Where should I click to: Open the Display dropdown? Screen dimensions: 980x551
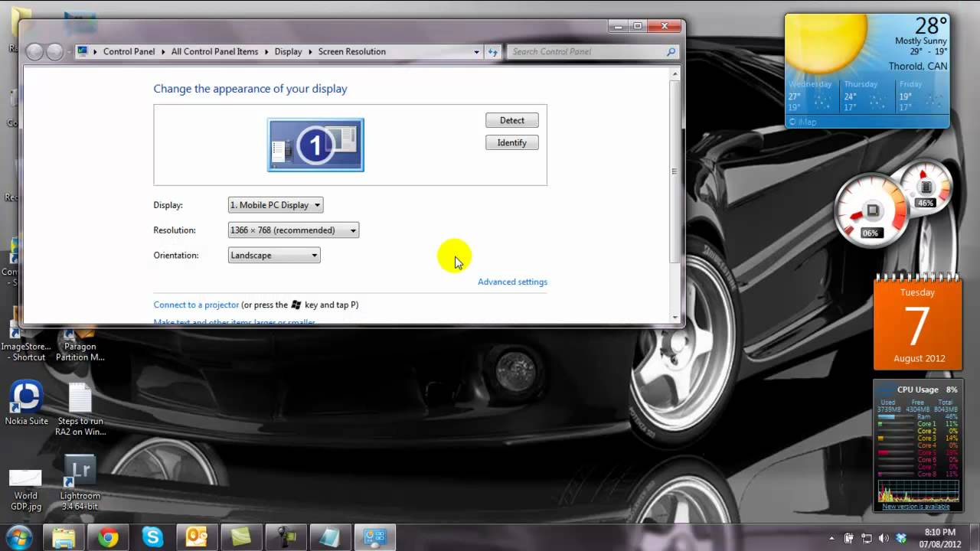tap(276, 205)
